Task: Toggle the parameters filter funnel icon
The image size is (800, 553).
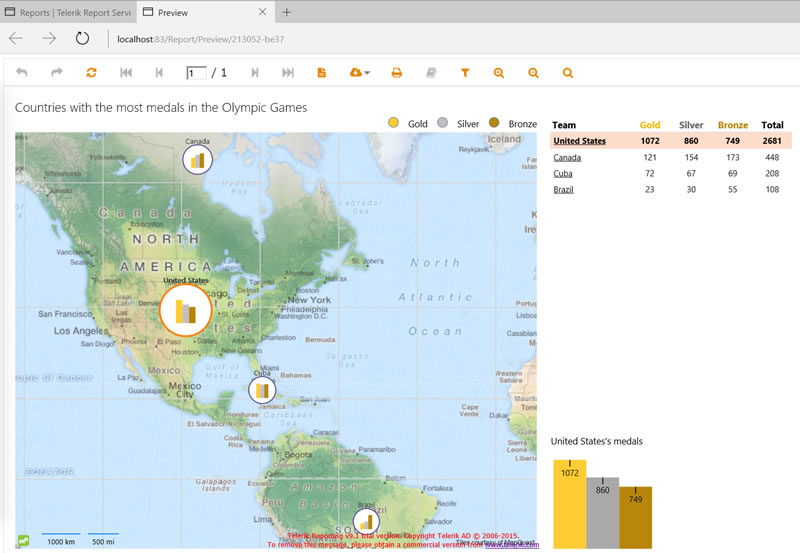Action: click(465, 73)
